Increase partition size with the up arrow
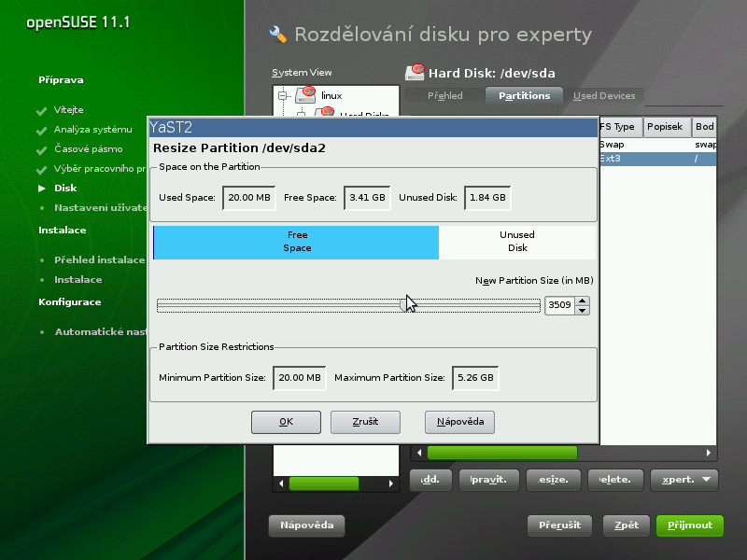Viewport: 747px width, 560px height. click(582, 300)
